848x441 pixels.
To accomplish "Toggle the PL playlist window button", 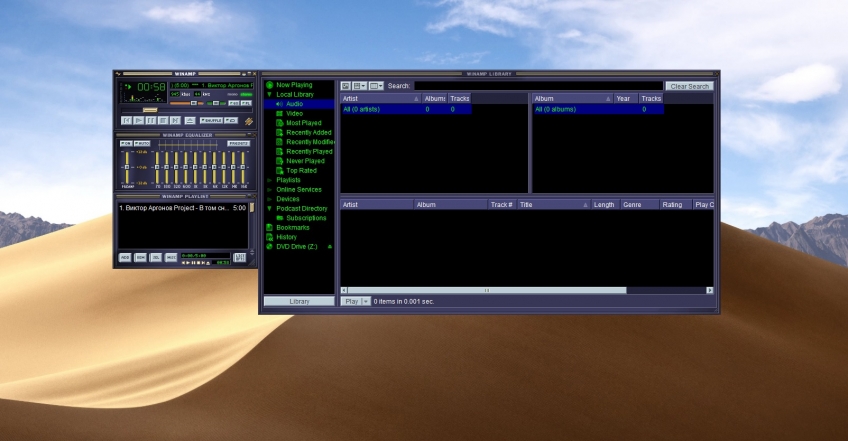I will click(x=246, y=103).
